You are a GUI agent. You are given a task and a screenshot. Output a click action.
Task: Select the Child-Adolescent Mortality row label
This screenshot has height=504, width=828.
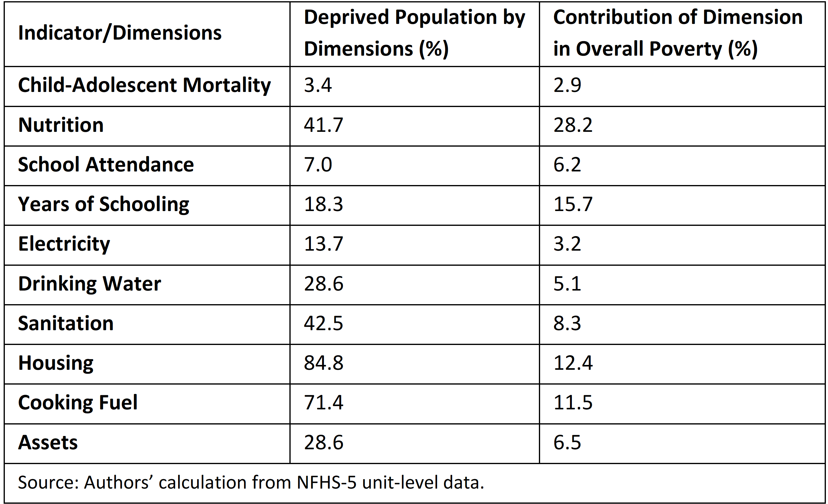click(145, 85)
